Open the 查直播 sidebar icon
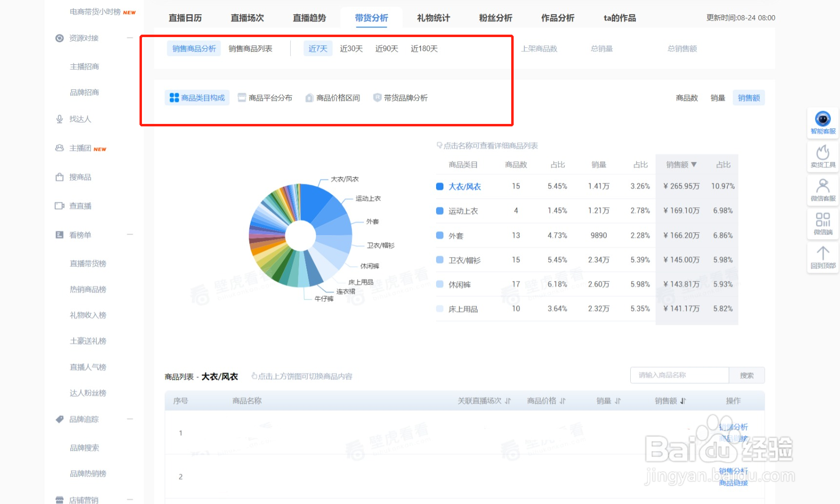This screenshot has width=840, height=504. tap(60, 205)
